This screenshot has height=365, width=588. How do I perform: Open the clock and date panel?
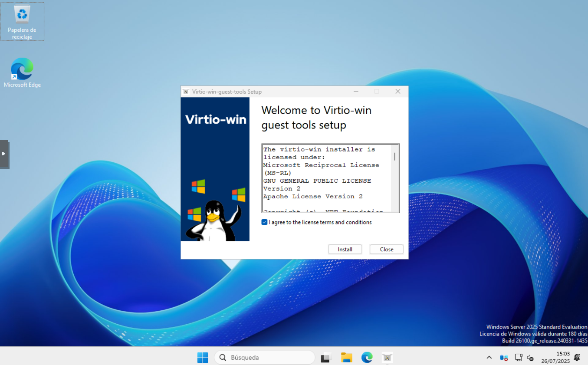click(555, 358)
